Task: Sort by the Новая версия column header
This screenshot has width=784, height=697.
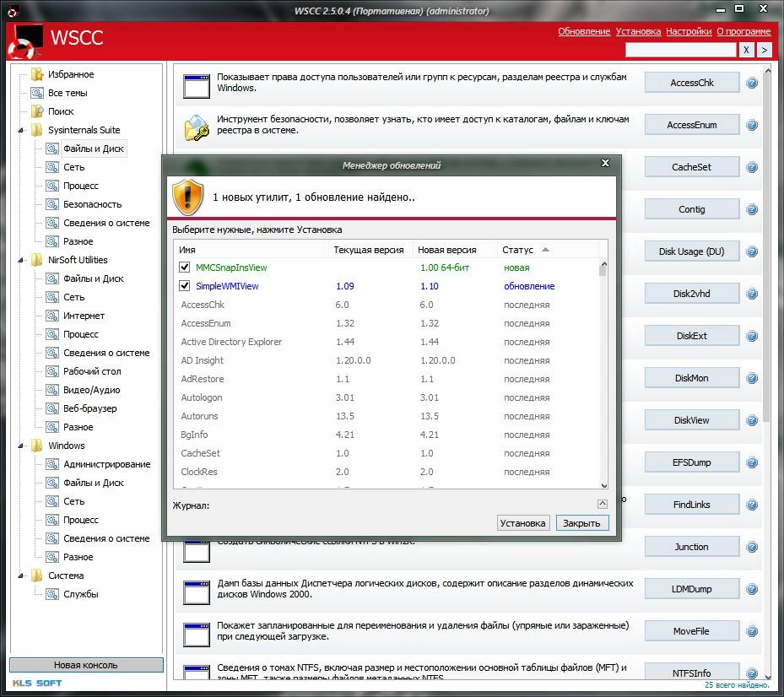Action: click(x=455, y=250)
